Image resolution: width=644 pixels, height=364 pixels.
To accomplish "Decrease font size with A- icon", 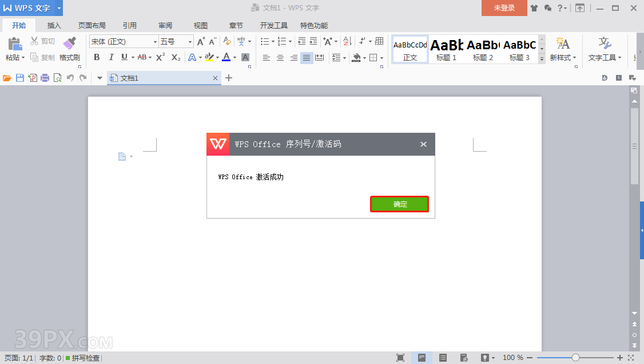I will pyautogui.click(x=212, y=42).
